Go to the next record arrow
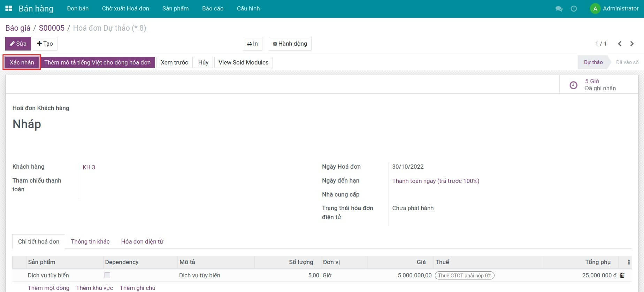644x292 pixels. pos(632,44)
